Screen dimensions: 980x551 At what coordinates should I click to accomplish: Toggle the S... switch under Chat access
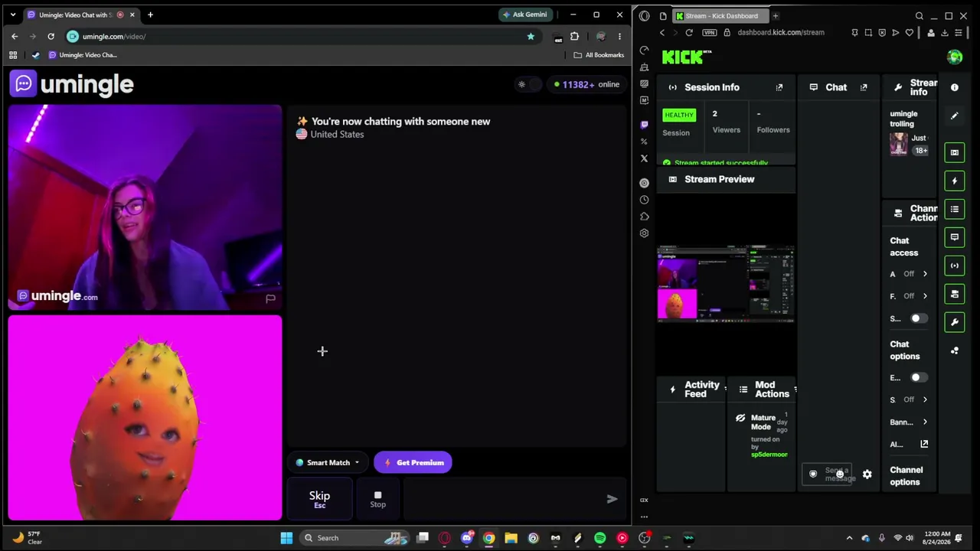tap(918, 318)
